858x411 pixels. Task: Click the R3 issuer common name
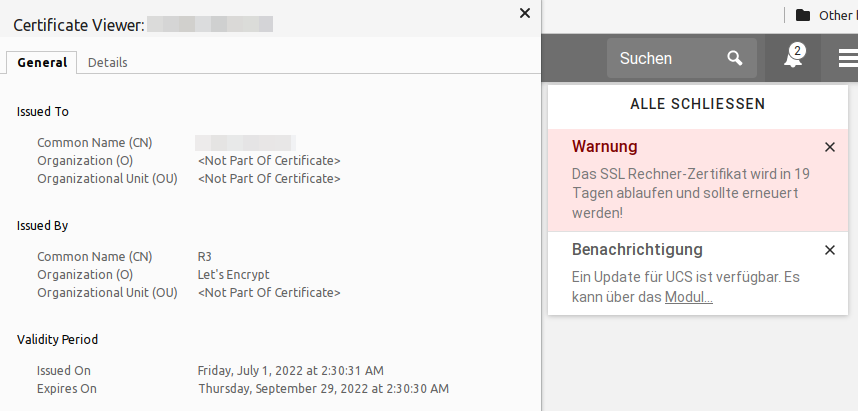[x=205, y=256]
